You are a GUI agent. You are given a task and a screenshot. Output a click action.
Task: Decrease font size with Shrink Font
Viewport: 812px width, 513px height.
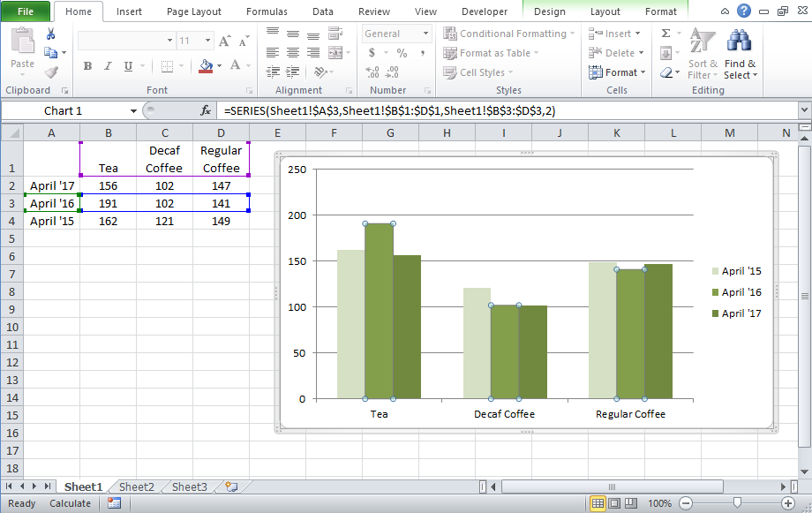(x=244, y=41)
